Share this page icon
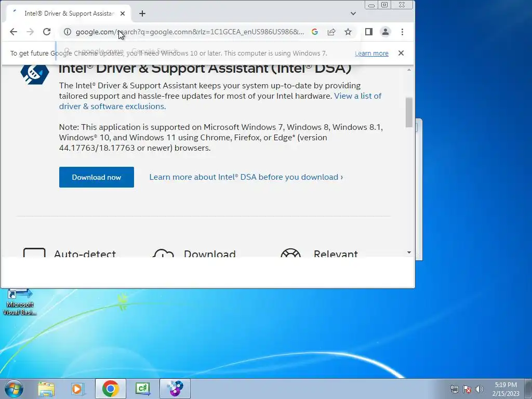Screen dimensions: 532x399 [331, 32]
